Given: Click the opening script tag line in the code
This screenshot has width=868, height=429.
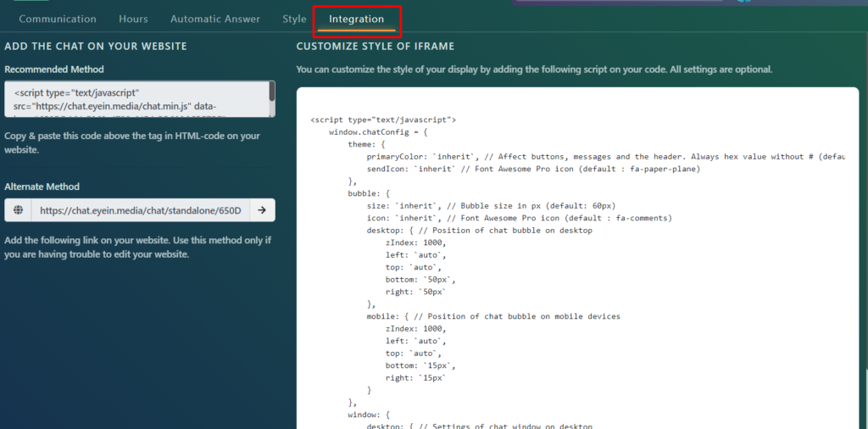Looking at the screenshot, I should coord(383,120).
